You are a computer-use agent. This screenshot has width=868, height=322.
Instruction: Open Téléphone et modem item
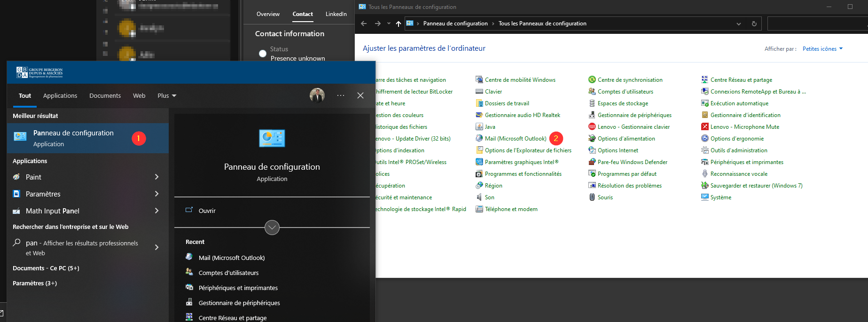coord(507,209)
